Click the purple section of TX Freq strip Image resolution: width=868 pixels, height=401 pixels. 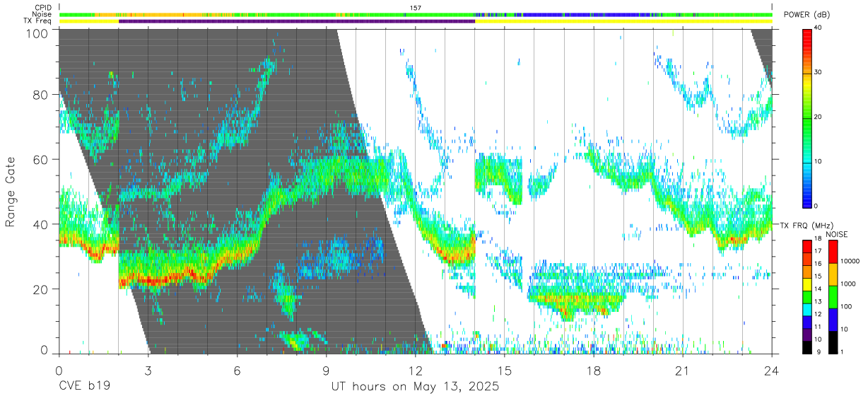pyautogui.click(x=297, y=21)
